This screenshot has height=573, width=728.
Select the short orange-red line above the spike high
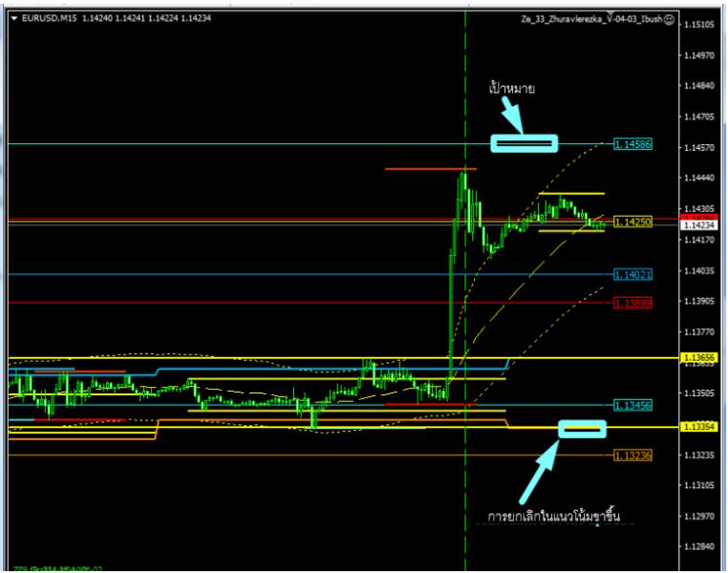point(431,169)
